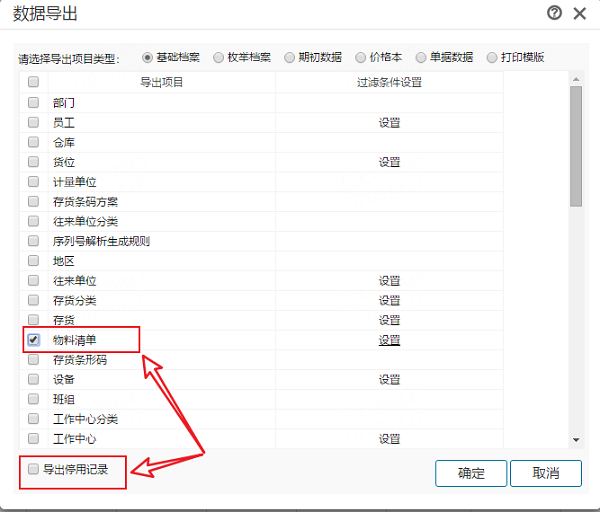Check the 工作中心分类 checkbox
This screenshot has height=512, width=600.
point(33,419)
